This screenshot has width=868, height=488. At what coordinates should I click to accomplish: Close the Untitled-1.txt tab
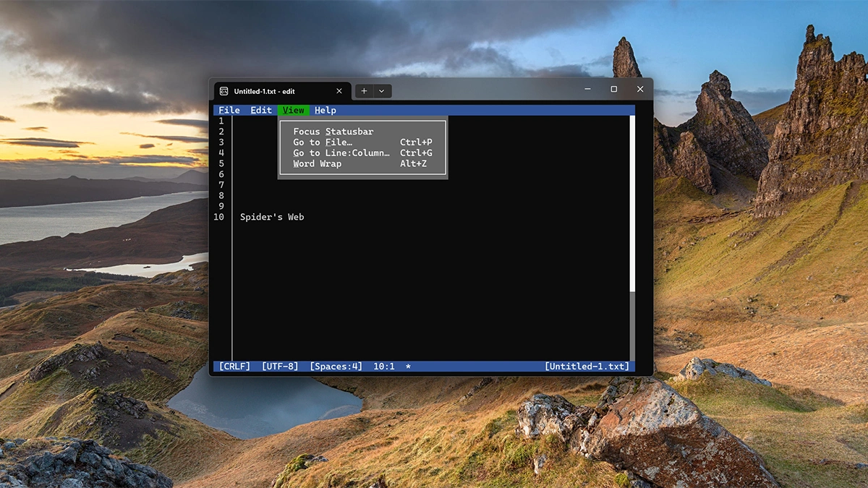(339, 91)
